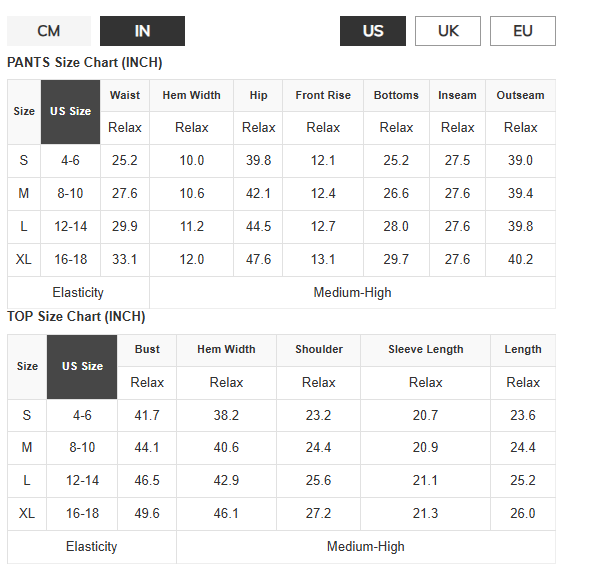
Task: Select the 33.1 waist value cell
Action: [x=125, y=260]
